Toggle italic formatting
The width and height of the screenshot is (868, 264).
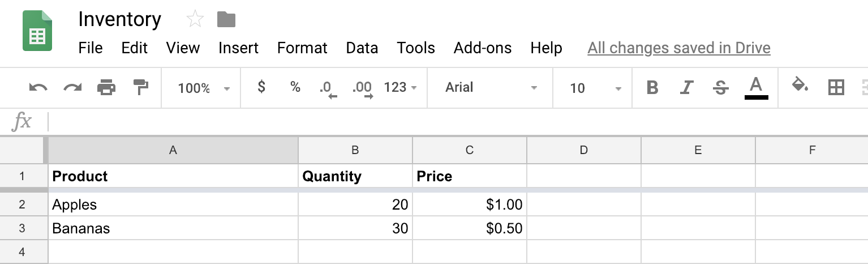coord(686,88)
